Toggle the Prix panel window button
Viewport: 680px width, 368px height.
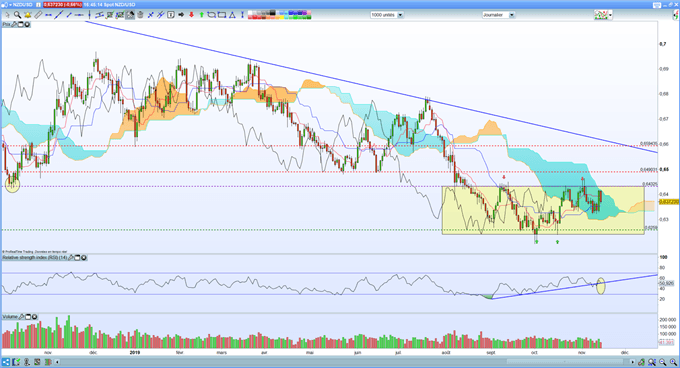(x=20, y=25)
